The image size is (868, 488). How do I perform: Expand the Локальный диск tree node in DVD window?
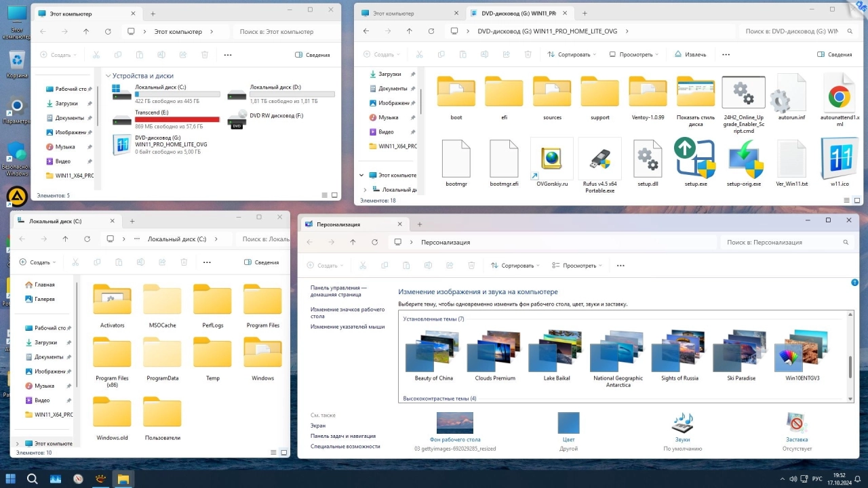(x=366, y=190)
